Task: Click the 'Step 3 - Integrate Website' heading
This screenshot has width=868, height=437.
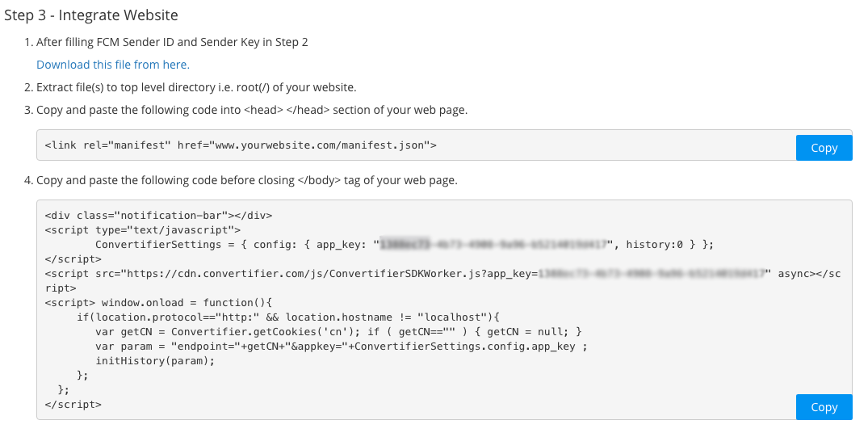Action: point(91,15)
